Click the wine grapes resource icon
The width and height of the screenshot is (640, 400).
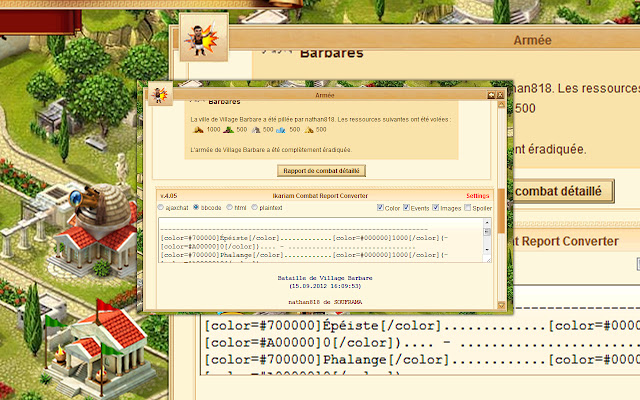pos(228,130)
